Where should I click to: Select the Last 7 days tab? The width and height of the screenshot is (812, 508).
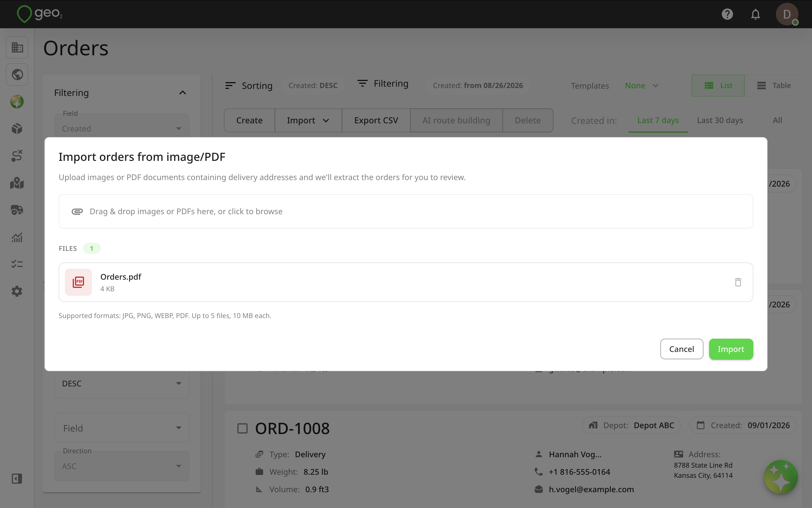[x=658, y=120]
